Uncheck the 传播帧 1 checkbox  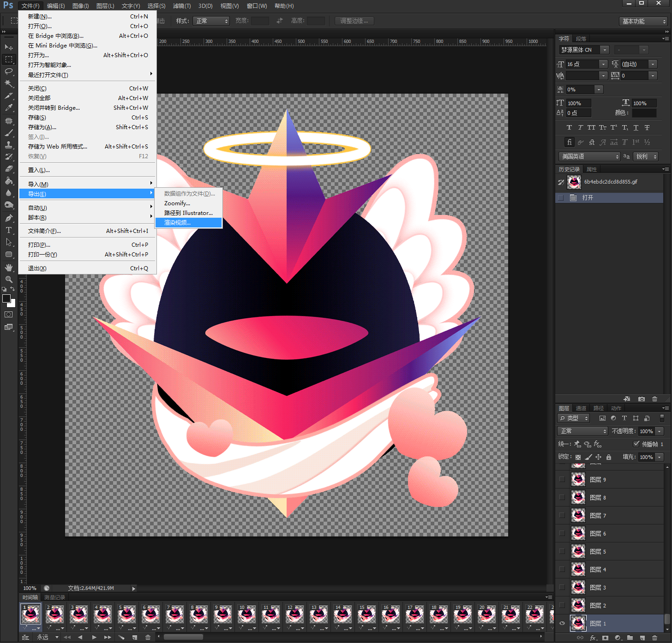pyautogui.click(x=636, y=444)
